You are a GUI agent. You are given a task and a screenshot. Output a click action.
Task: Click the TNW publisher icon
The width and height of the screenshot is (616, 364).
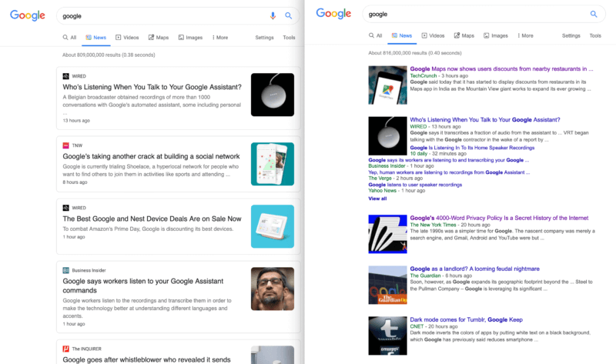pos(65,145)
